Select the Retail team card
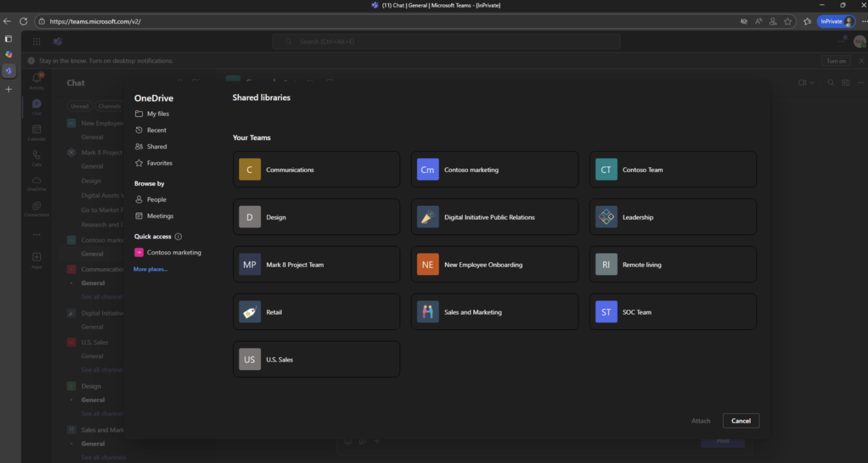 (x=316, y=312)
